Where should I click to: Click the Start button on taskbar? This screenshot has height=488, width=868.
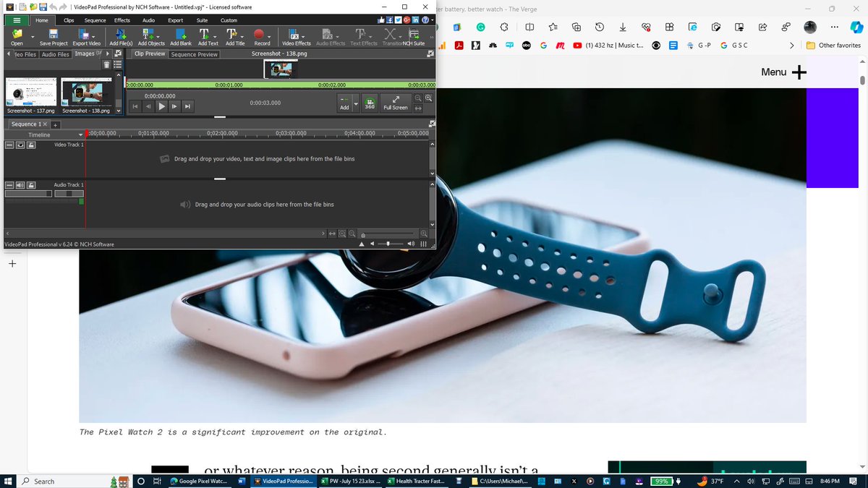click(x=8, y=481)
